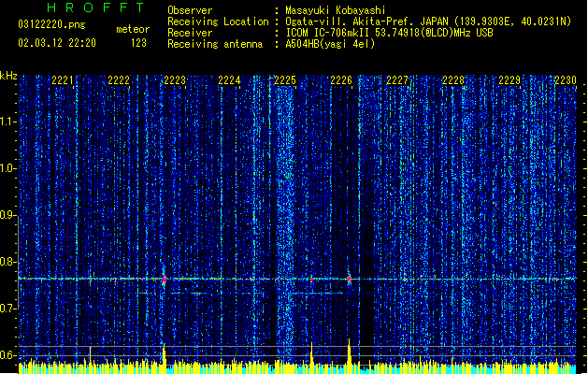Click the Receiving antenna label
The width and height of the screenshot is (588, 374).
[215, 44]
